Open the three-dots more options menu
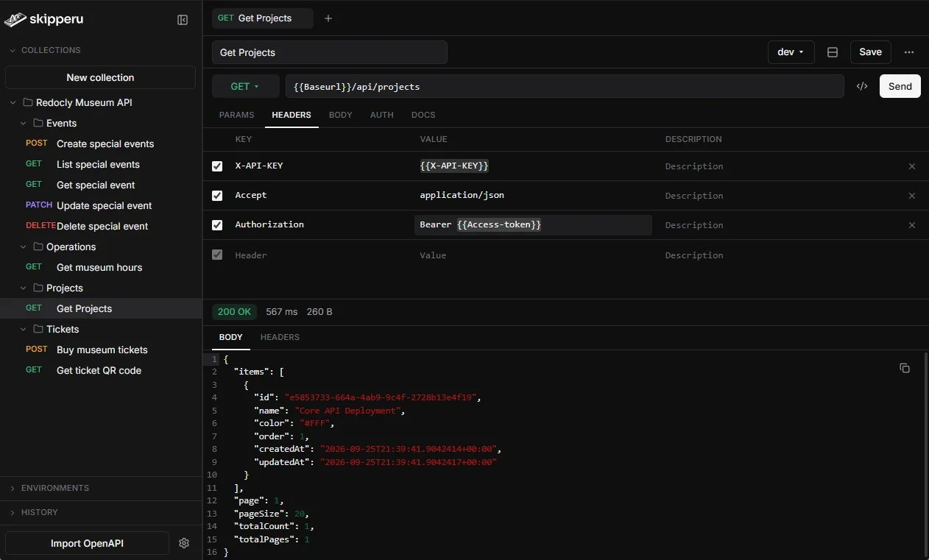This screenshot has width=929, height=560. pos(909,52)
